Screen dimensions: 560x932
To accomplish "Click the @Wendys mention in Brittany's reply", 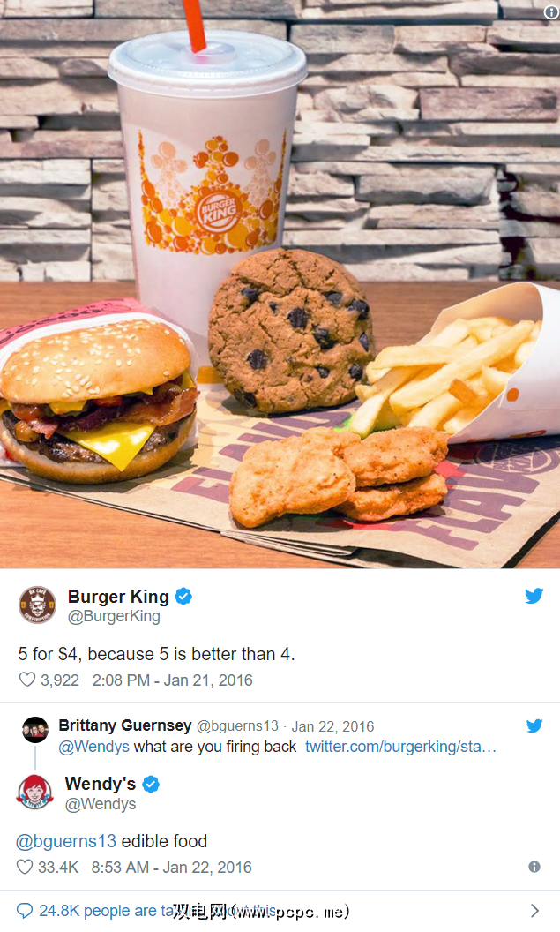I will pos(93,747).
